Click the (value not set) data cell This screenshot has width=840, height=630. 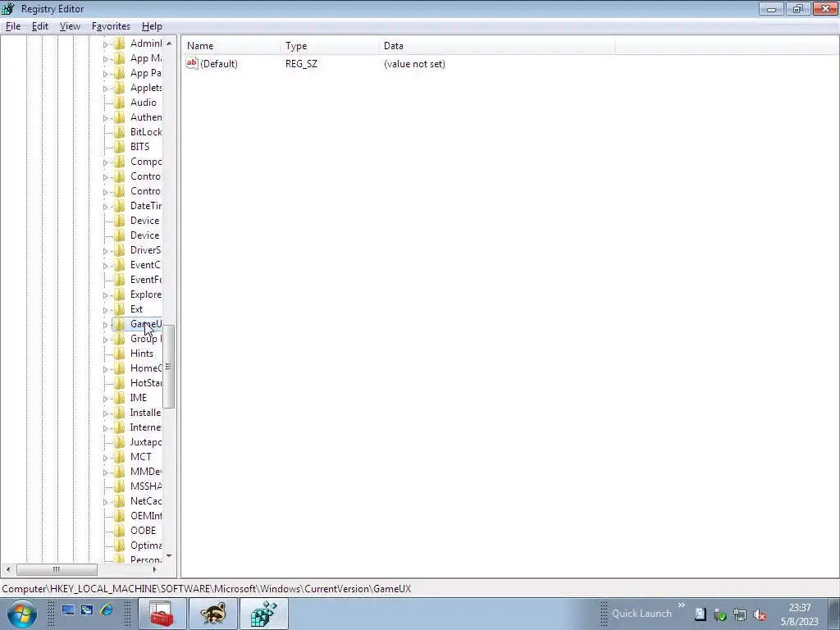click(414, 64)
